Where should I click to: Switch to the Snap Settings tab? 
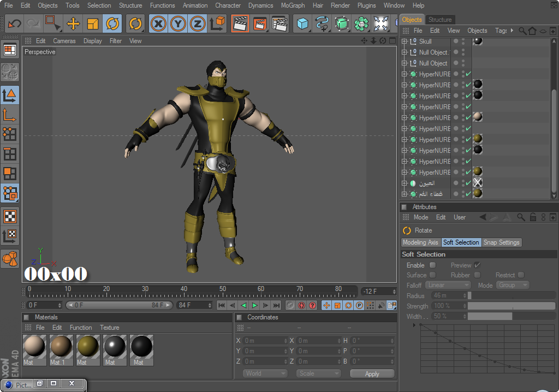tap(501, 242)
